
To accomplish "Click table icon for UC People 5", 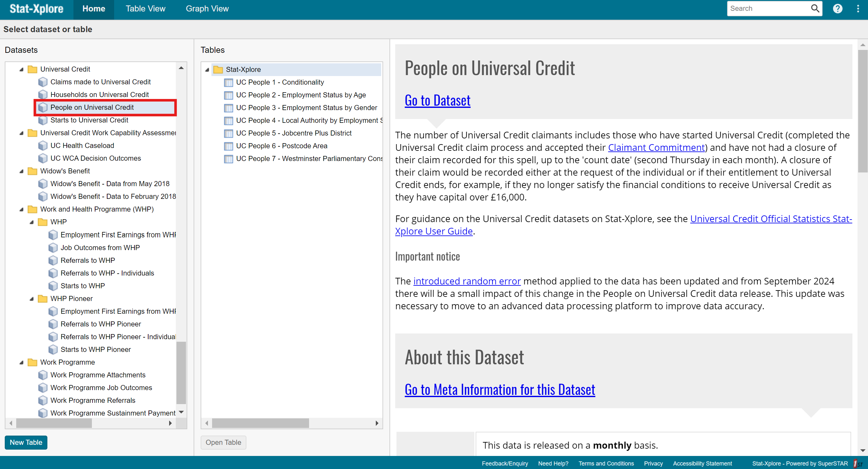I will pyautogui.click(x=229, y=133).
